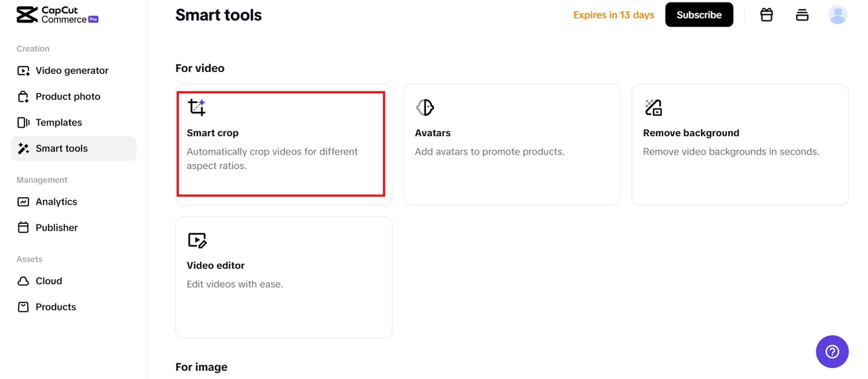Open the help question mark button
Viewport: 868px width, 379px height.
point(832,351)
